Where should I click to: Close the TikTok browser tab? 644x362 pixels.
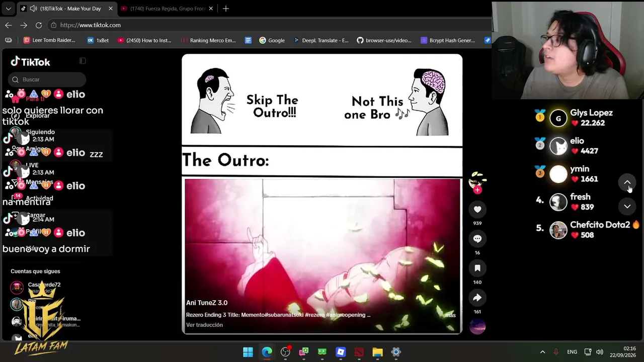tap(111, 9)
